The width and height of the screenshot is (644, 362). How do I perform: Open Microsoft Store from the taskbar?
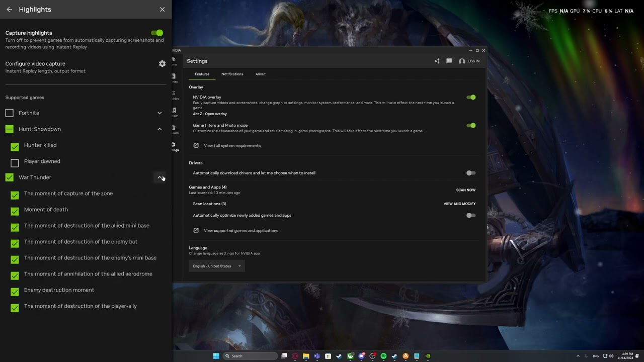pos(328,356)
